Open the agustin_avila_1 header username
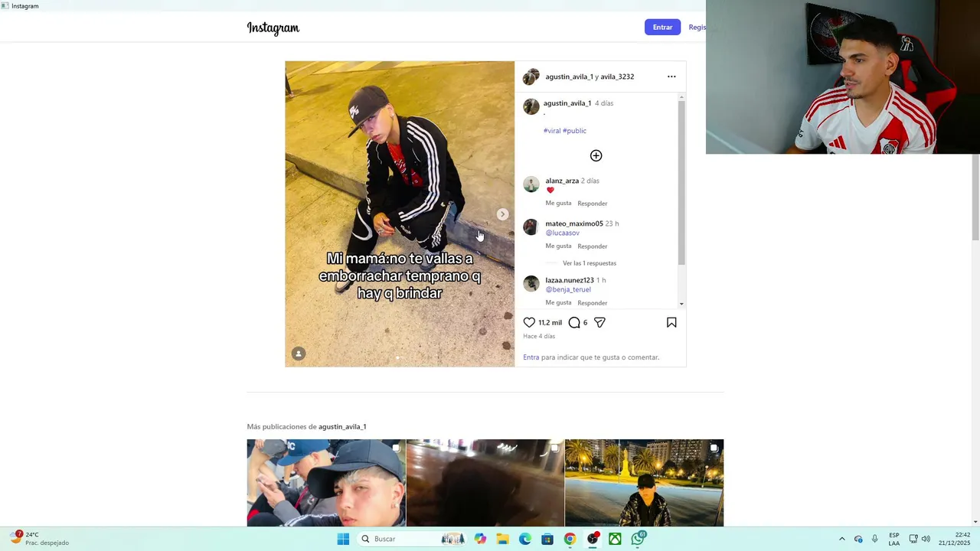980x551 pixels. point(569,77)
